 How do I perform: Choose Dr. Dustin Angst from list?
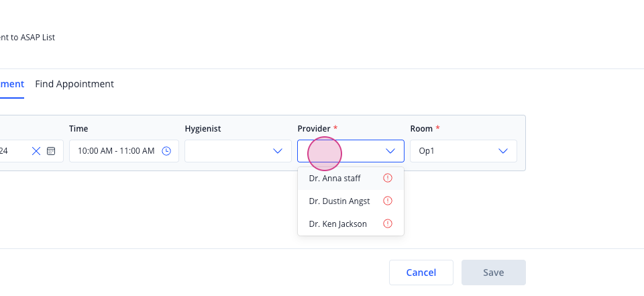click(x=351, y=201)
